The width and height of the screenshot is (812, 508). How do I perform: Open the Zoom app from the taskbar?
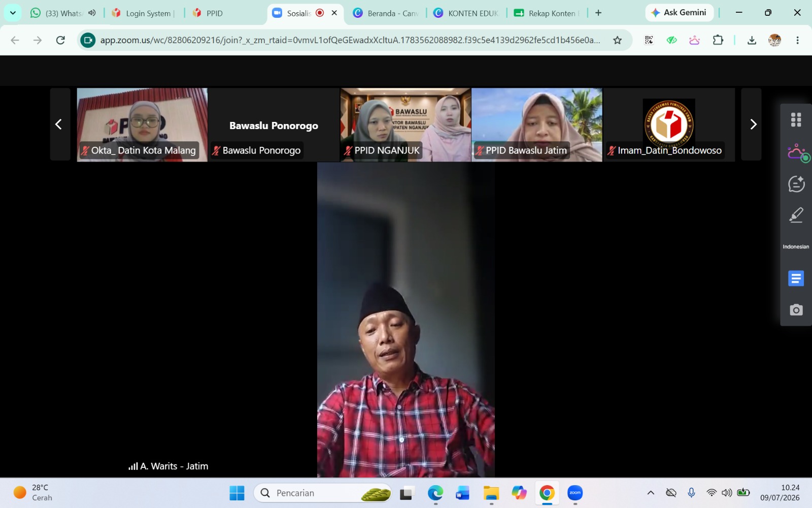[x=575, y=493]
